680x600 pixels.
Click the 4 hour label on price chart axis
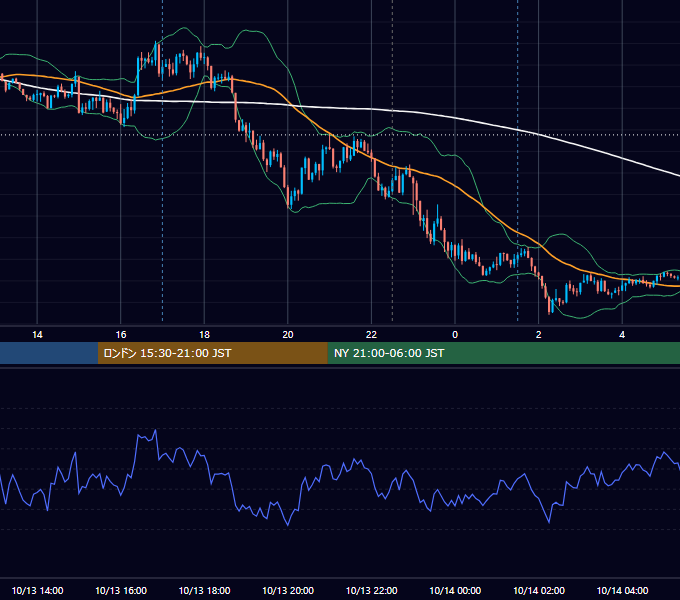click(622, 335)
